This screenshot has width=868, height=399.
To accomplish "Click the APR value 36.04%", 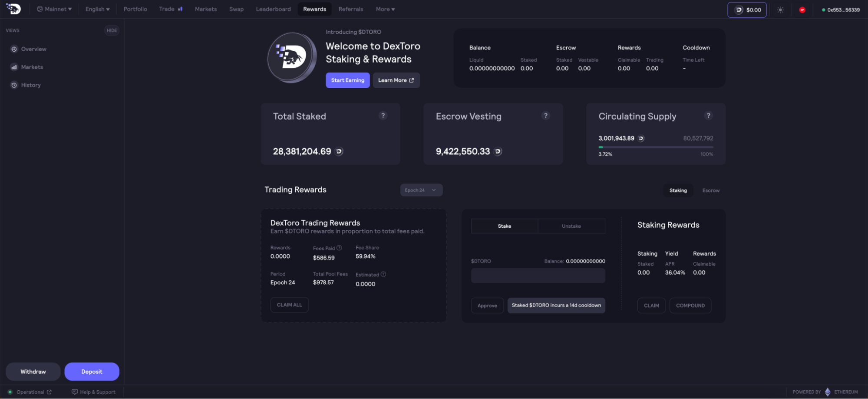I will [x=675, y=273].
